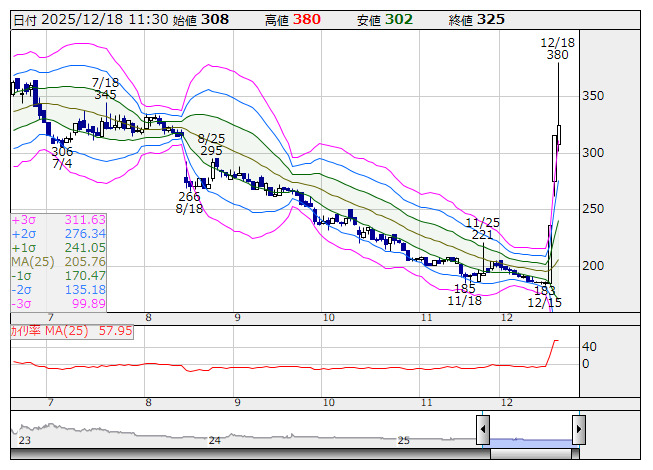
Task: Click the right range handle arrow
Action: pyautogui.click(x=578, y=430)
